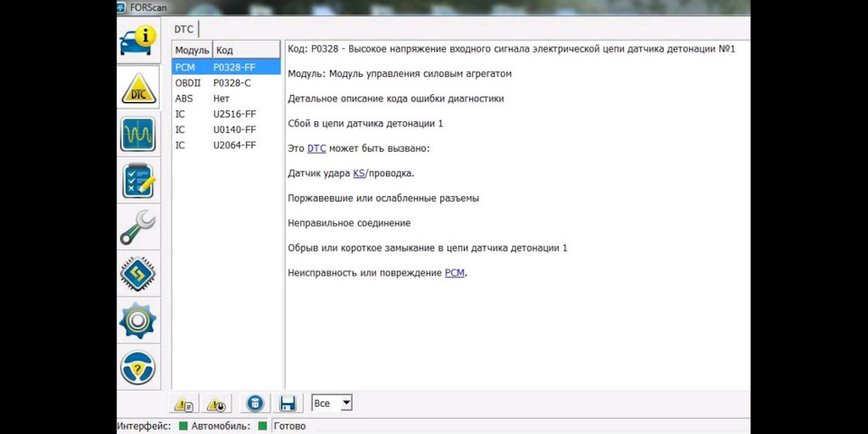Select the OBDII P0328-C row

click(x=226, y=83)
